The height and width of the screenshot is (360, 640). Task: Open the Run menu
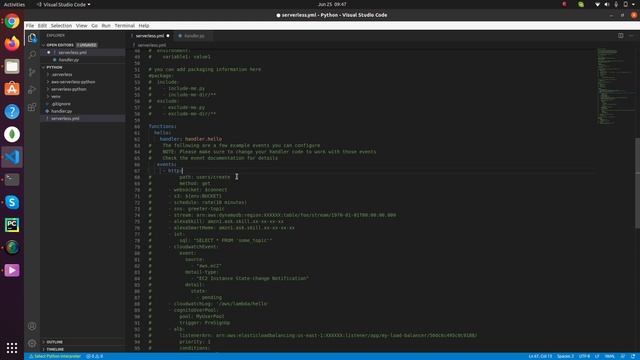point(106,25)
